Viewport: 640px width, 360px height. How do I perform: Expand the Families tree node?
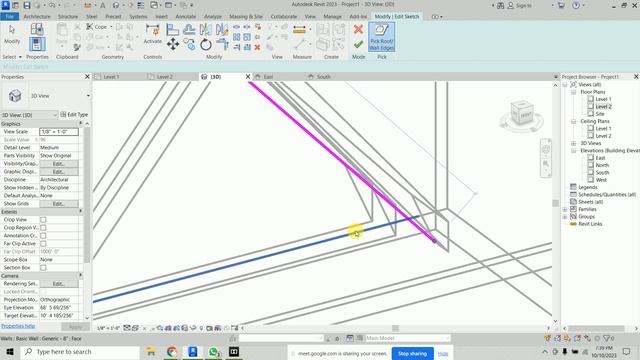pos(565,209)
